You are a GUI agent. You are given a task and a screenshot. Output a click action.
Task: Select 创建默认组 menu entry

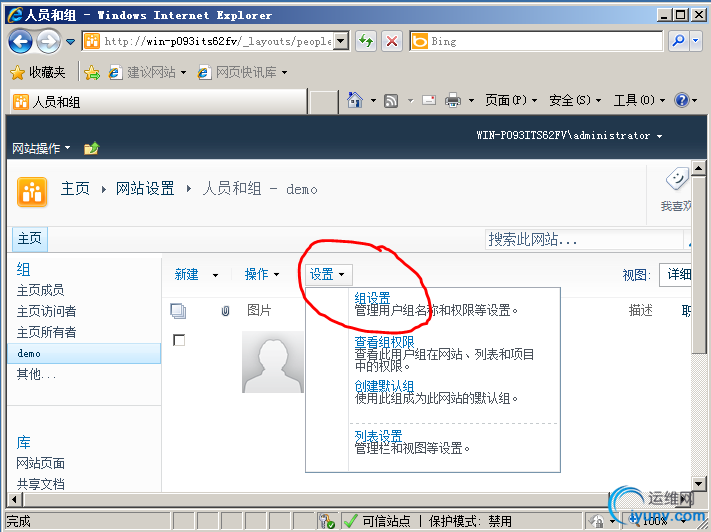[384, 386]
